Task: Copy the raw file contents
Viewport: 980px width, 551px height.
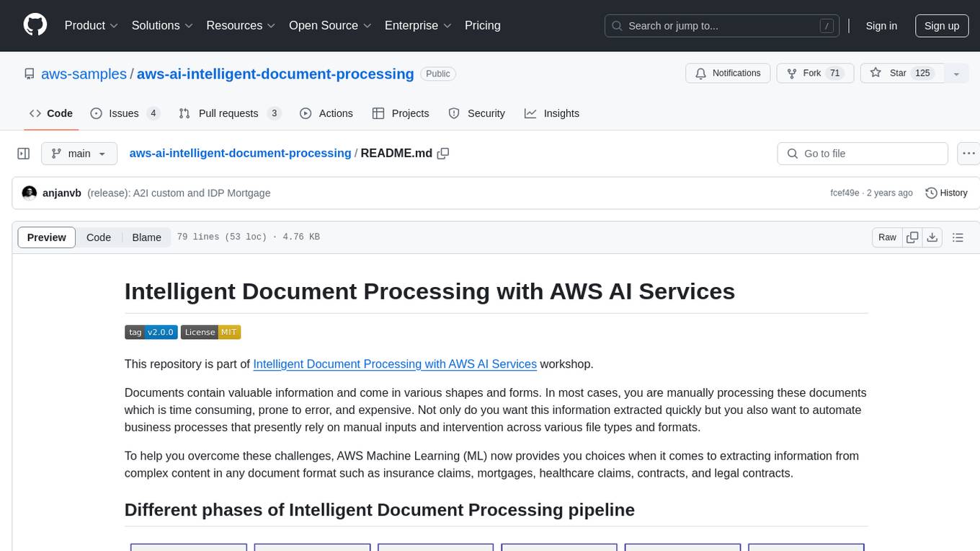Action: (x=913, y=237)
